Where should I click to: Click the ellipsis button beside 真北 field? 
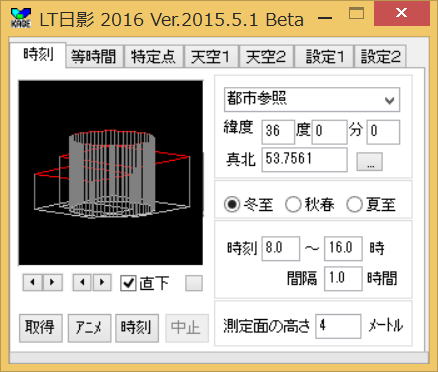coord(370,162)
